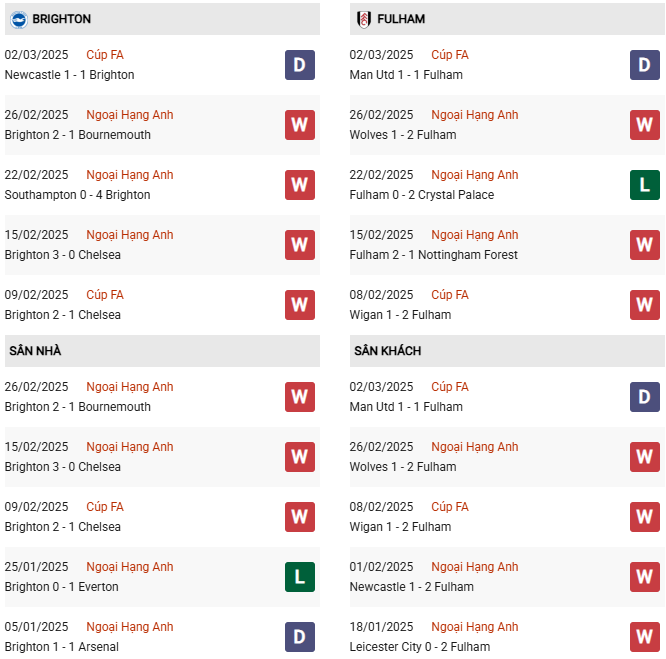Image resolution: width=666 pixels, height=659 pixels.
Task: Open the Sân Khách section header
Action: [x=507, y=351]
